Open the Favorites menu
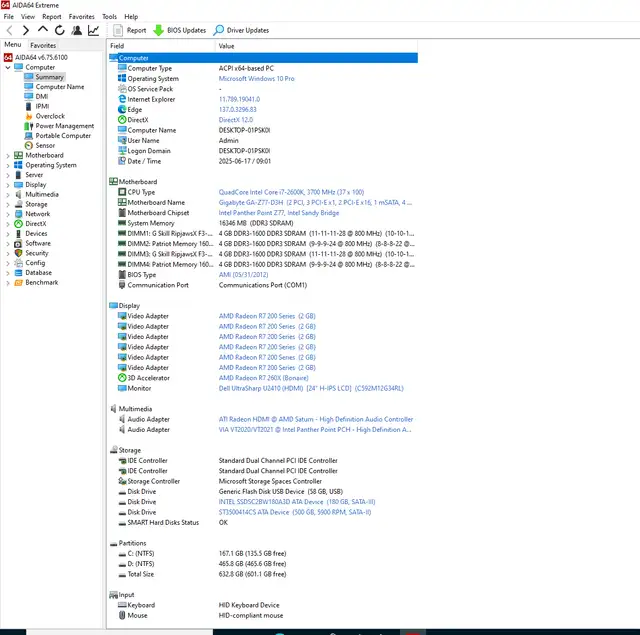The height and width of the screenshot is (635, 640). point(81,17)
